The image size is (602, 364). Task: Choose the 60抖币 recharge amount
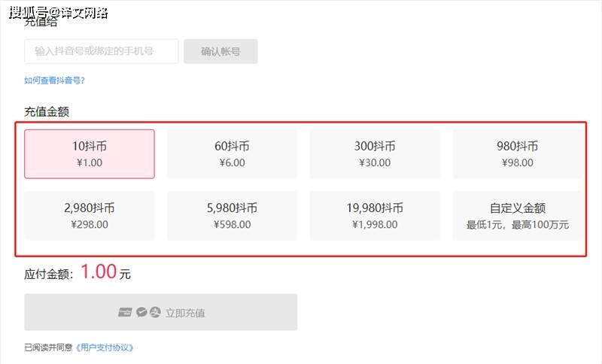click(x=232, y=153)
